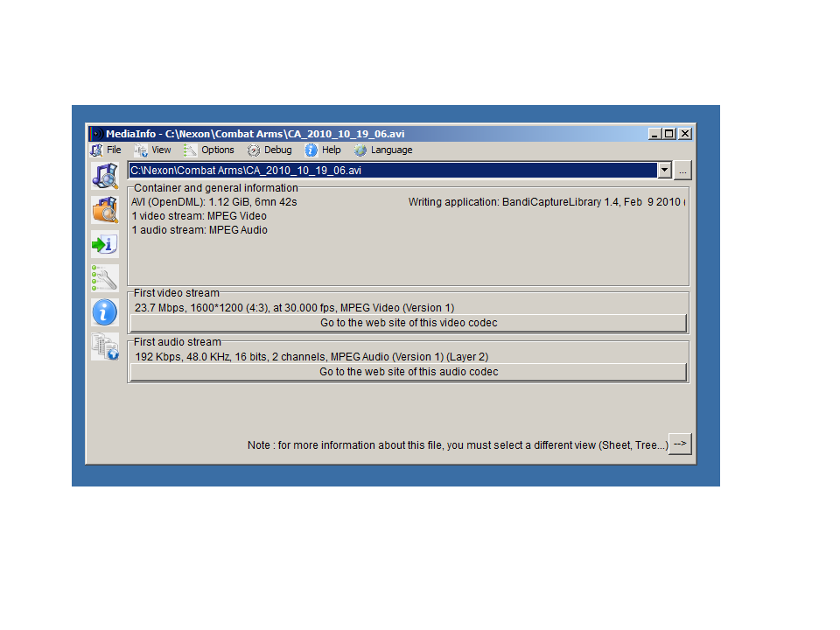Click the '23.7 Mbps, 1600*1200' video details text

pyautogui.click(x=295, y=308)
